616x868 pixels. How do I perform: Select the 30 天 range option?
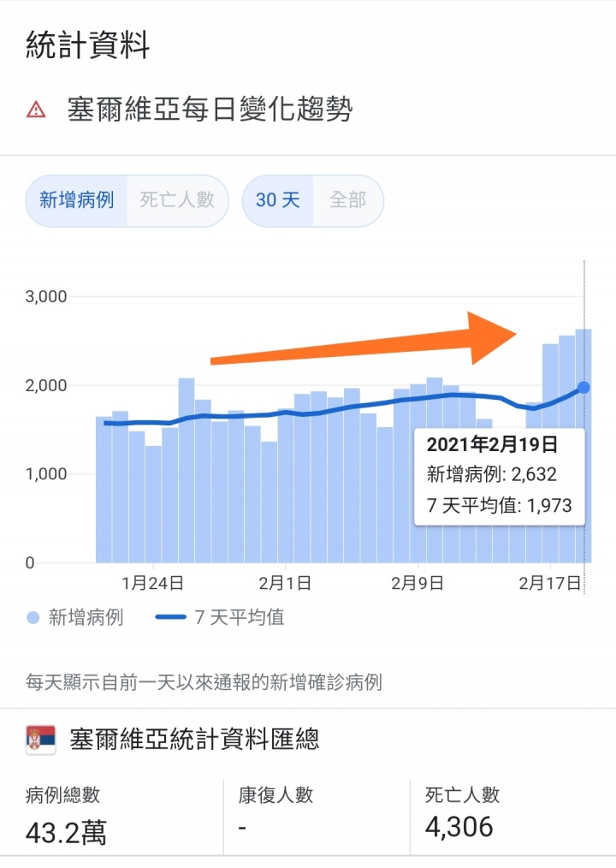tap(277, 200)
